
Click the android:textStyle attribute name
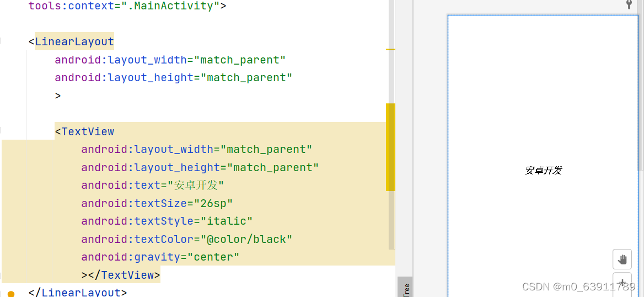tap(138, 221)
